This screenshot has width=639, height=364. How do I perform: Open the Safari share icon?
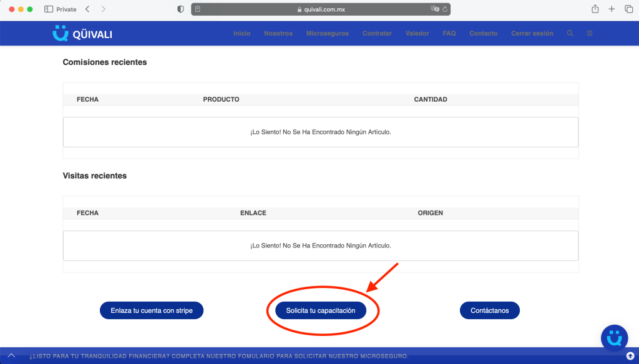[x=595, y=9]
